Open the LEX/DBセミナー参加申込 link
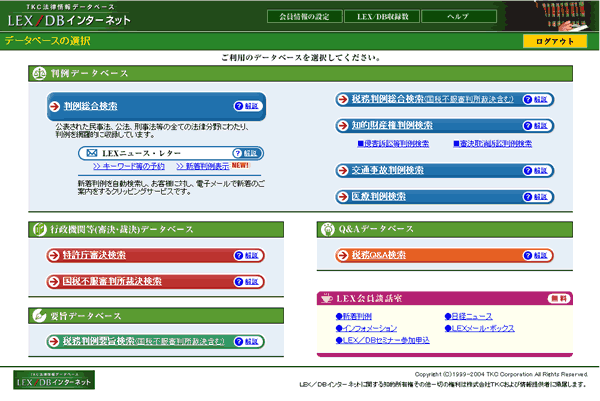The width and height of the screenshot is (600, 401). 383,340
